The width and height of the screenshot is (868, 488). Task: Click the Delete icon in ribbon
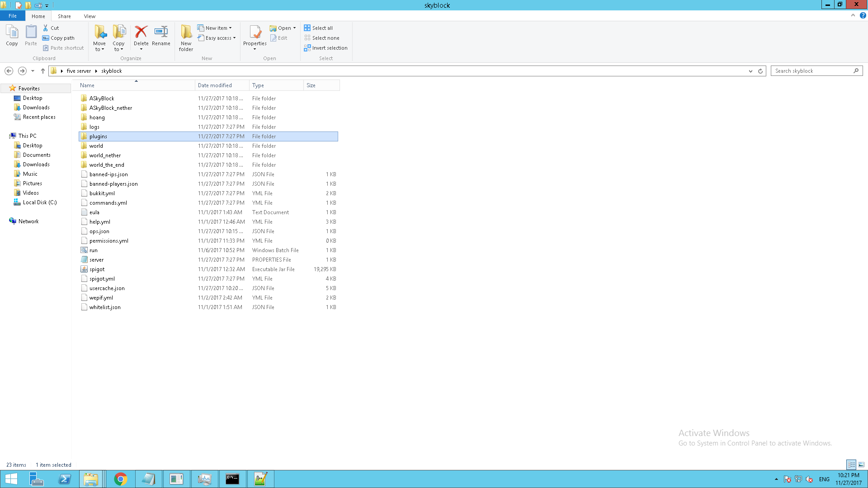point(141,33)
